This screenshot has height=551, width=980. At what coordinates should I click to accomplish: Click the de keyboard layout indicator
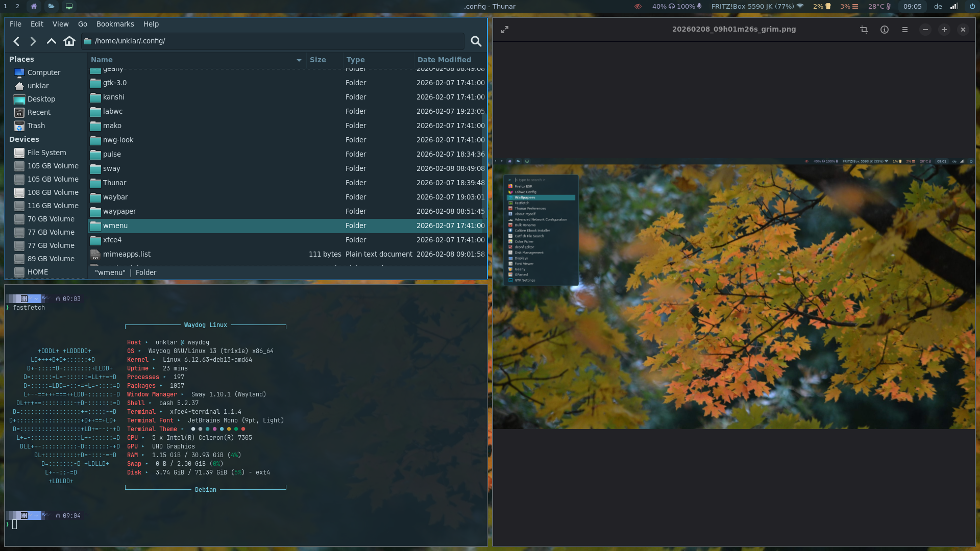(x=938, y=7)
